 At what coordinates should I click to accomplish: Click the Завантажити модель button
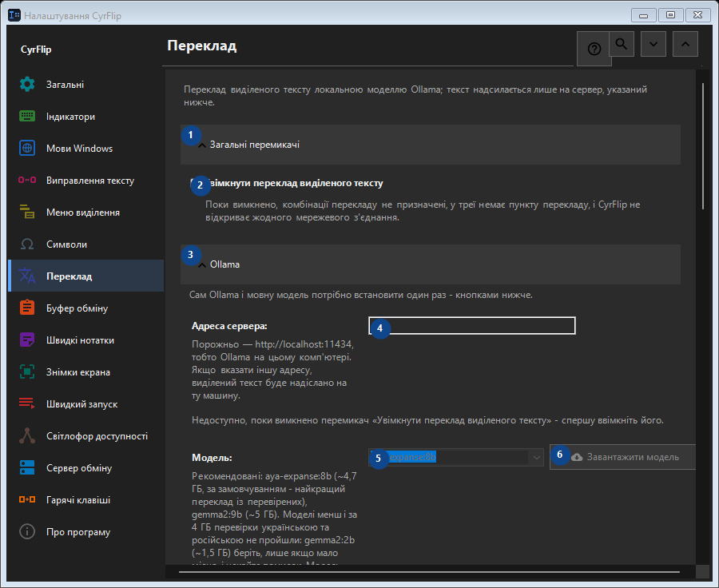[x=622, y=457]
